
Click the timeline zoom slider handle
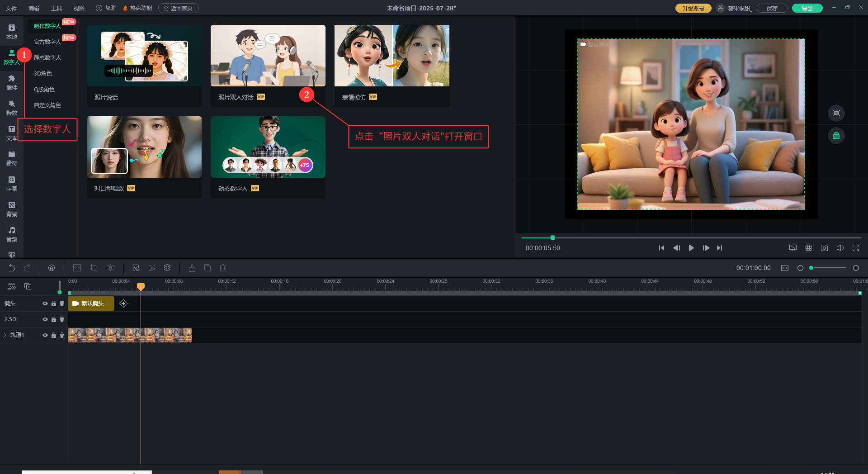811,268
